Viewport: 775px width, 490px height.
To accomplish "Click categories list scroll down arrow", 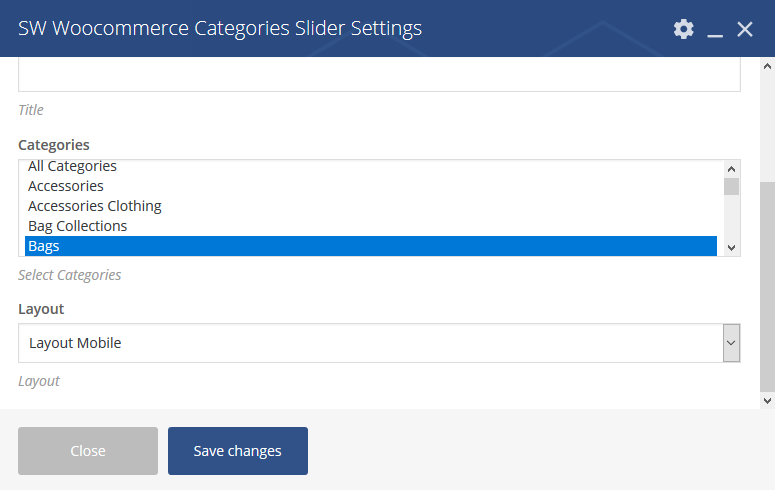I will 732,247.
